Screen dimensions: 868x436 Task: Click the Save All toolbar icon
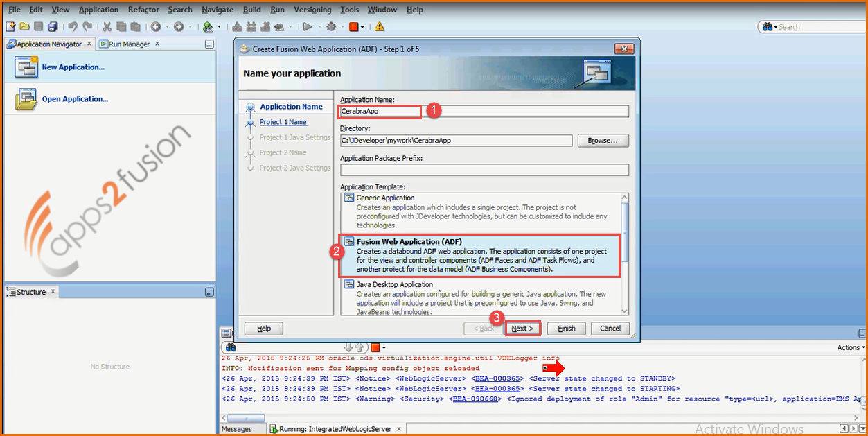(53, 27)
